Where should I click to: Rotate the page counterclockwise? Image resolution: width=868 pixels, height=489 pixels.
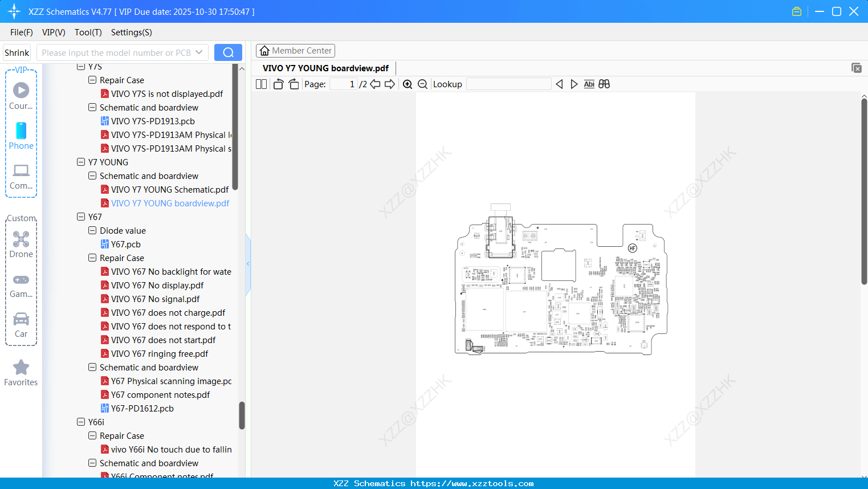point(278,84)
